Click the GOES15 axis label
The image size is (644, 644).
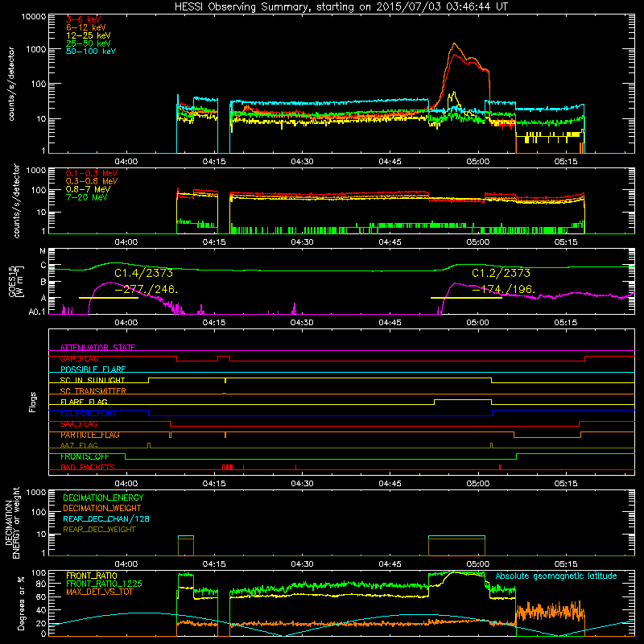[x=13, y=282]
